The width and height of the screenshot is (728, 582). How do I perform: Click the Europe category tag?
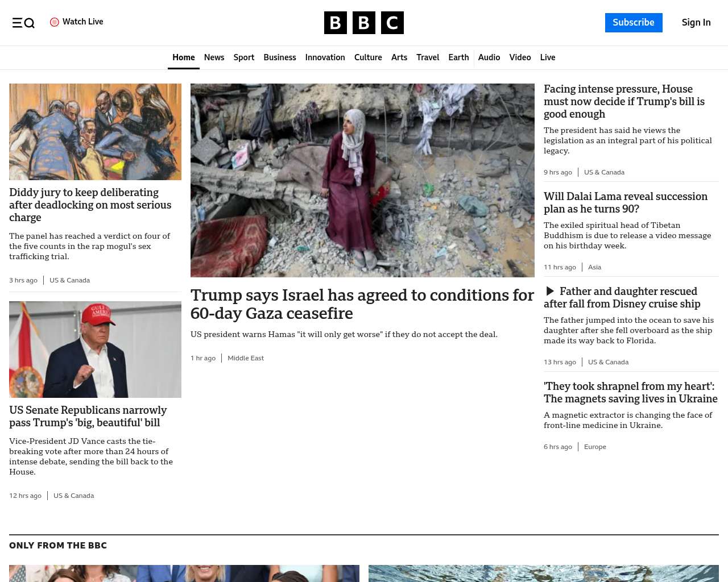pyautogui.click(x=595, y=447)
